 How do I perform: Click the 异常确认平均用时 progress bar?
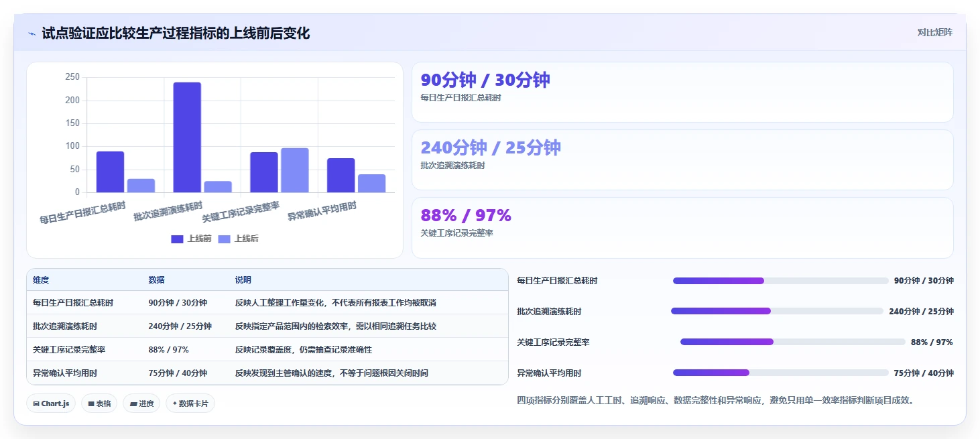coord(780,373)
